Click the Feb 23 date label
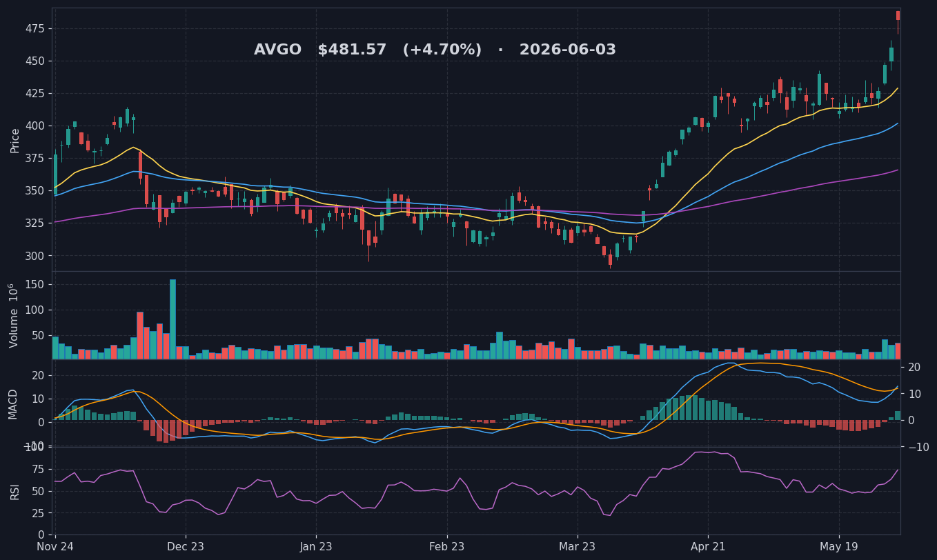The height and width of the screenshot is (560, 937). click(x=447, y=547)
